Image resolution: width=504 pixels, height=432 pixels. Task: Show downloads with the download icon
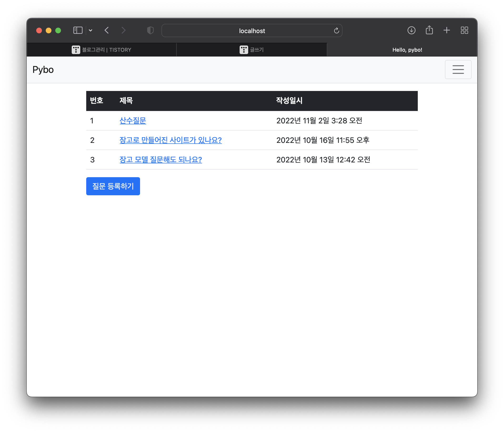pyautogui.click(x=411, y=30)
